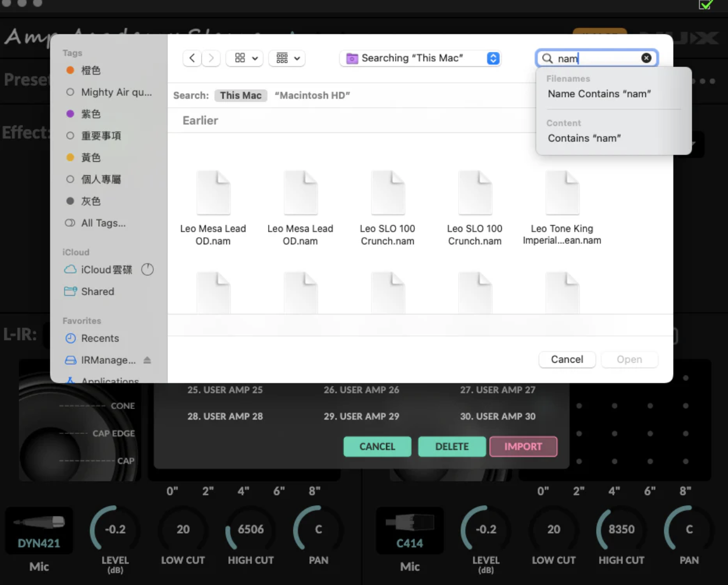Viewport: 728px width, 585px height.
Task: Toggle the green checkmark at top right
Action: 705,5
